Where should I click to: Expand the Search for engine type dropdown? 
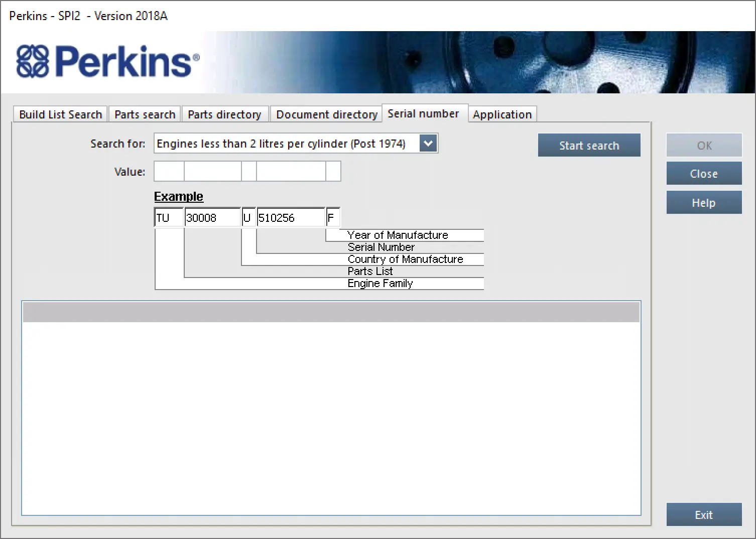click(x=428, y=144)
